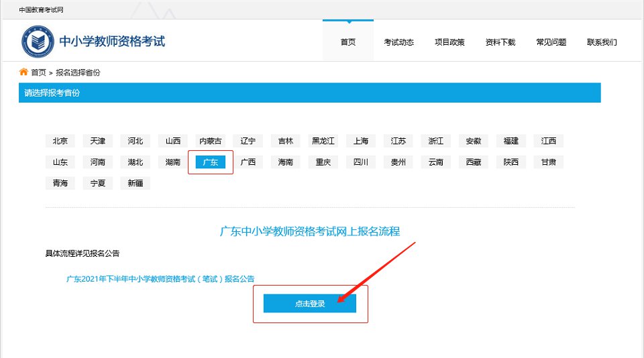Image resolution: width=644 pixels, height=358 pixels.
Task: Open the 首页 navigation tab
Action: 347,42
